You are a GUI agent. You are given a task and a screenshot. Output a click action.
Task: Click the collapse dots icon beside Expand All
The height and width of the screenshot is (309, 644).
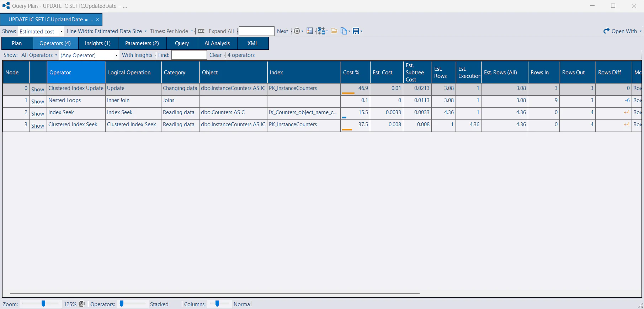pyautogui.click(x=201, y=31)
